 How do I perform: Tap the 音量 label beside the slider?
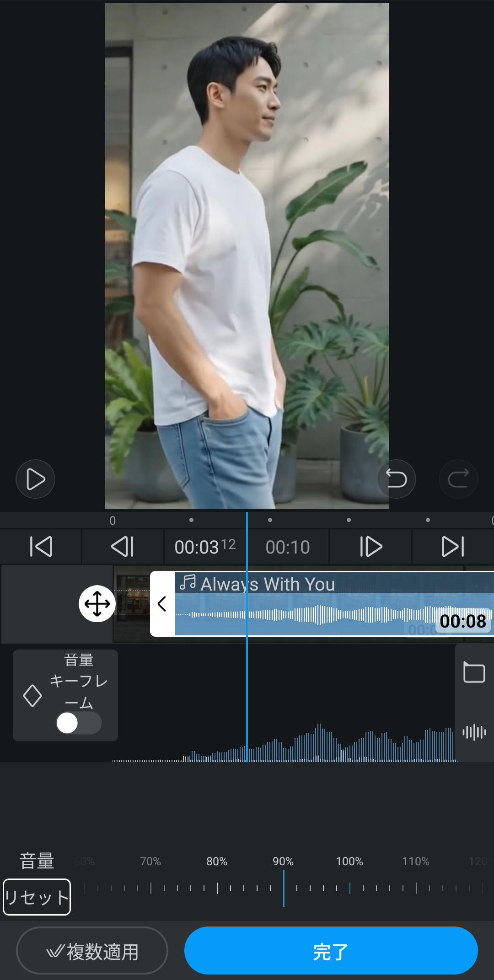(37, 861)
